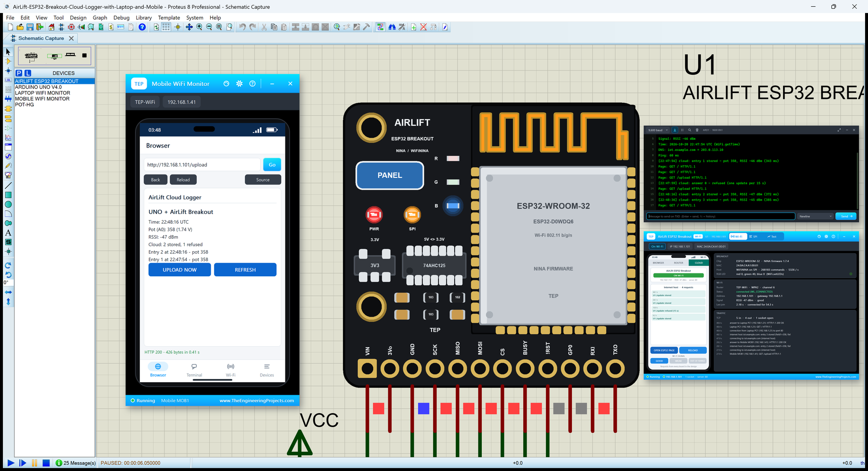
Task: Click message to send input field
Action: (720, 216)
